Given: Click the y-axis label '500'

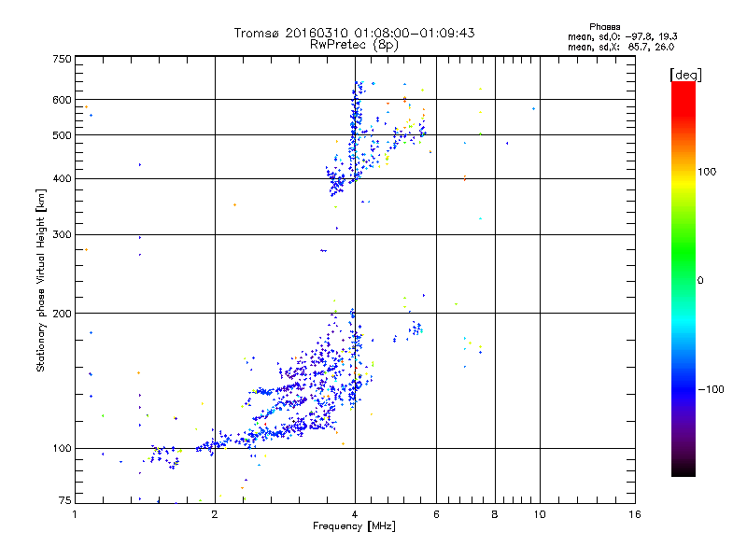Looking at the screenshot, I should pos(62,135).
